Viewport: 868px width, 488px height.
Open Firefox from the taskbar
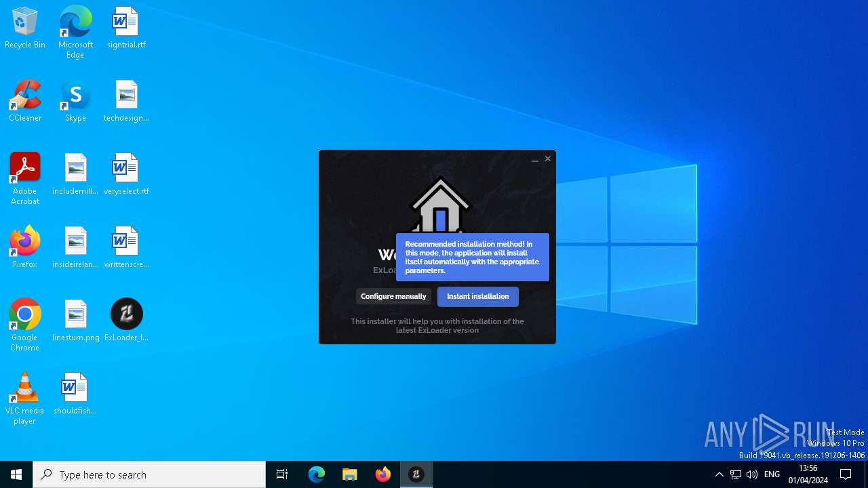coord(383,474)
